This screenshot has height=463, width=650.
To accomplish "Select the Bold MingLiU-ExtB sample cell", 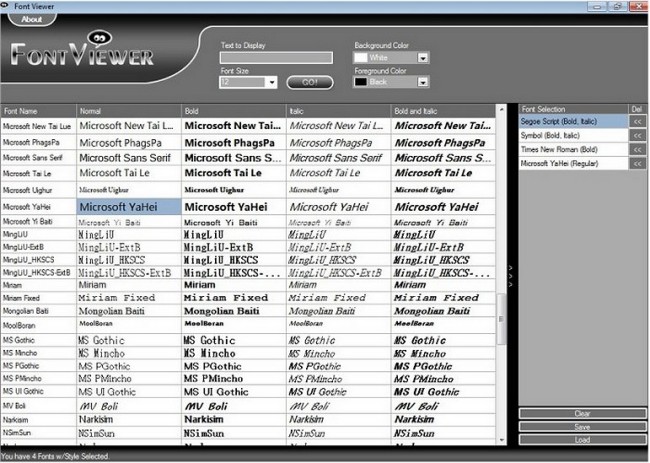I will pos(234,247).
